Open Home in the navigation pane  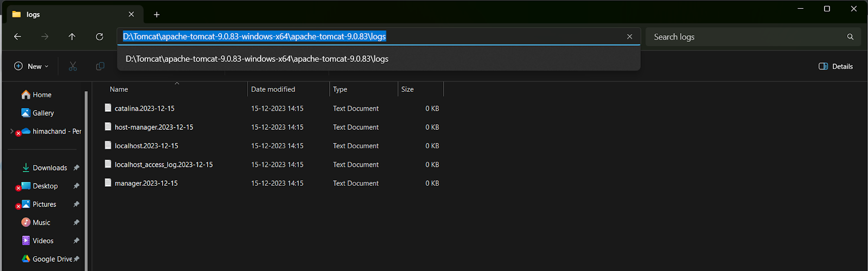point(36,94)
